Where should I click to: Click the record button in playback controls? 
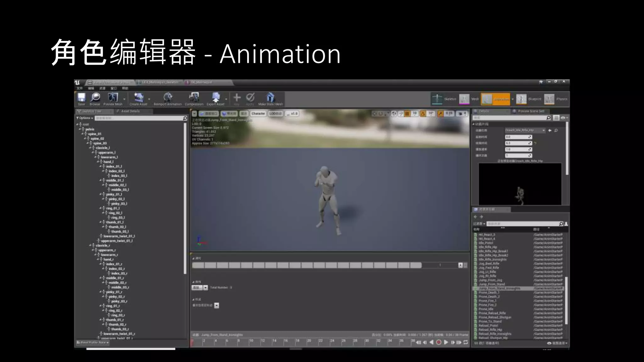point(439,342)
